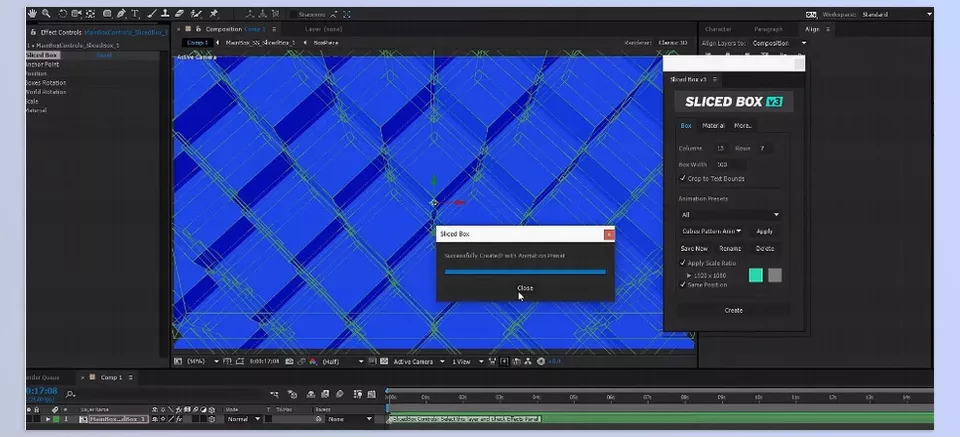Open the viewer magnification dropdown
The image size is (960, 437).
(202, 362)
